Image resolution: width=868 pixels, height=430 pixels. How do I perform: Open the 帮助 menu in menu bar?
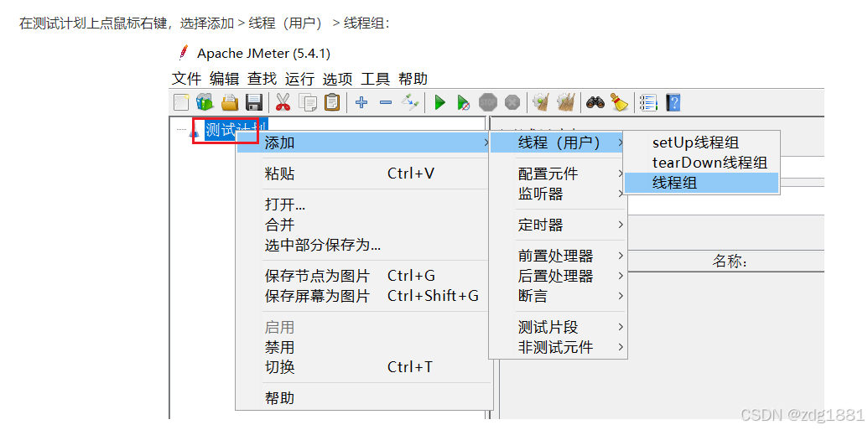(x=413, y=79)
